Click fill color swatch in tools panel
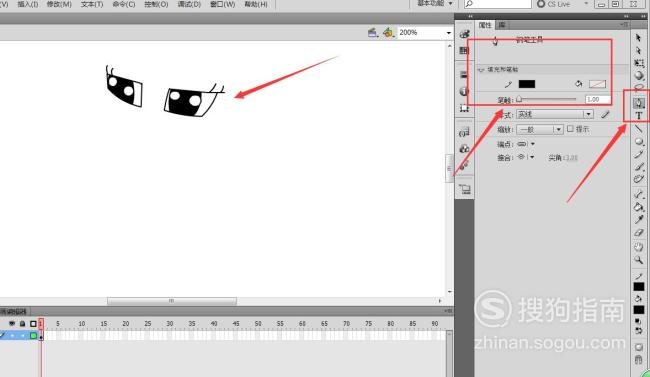The height and width of the screenshot is (377, 650). click(639, 310)
